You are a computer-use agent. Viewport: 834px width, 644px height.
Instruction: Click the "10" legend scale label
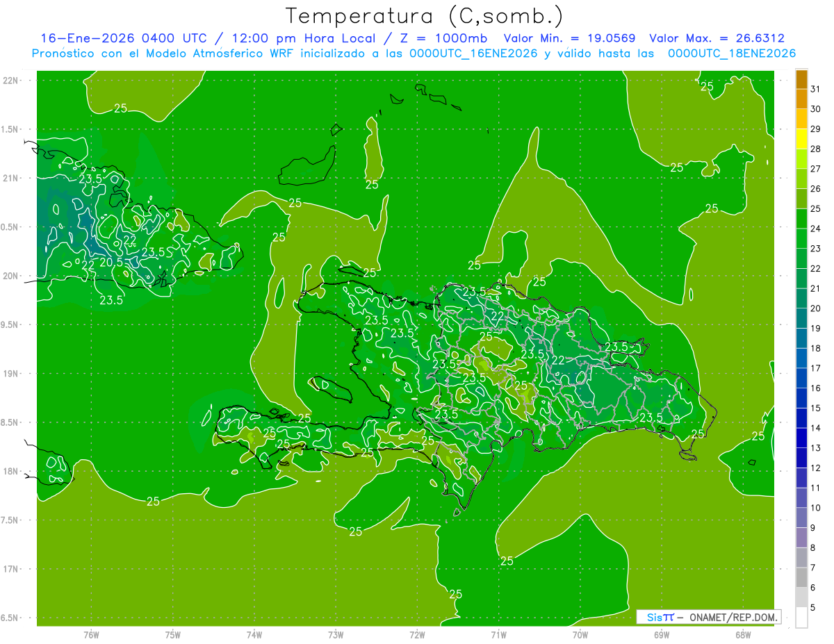pyautogui.click(x=816, y=508)
